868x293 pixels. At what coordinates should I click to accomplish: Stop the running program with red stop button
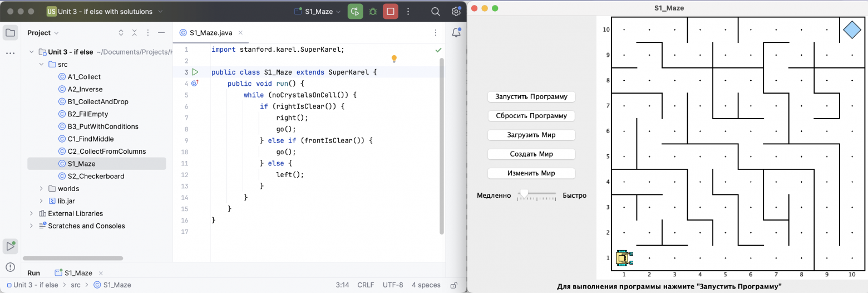tap(391, 11)
